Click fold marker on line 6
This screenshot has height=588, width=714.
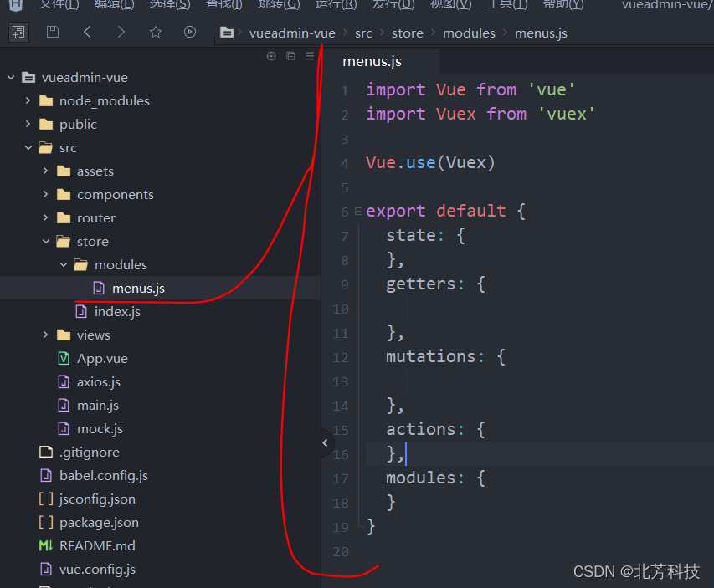click(358, 211)
